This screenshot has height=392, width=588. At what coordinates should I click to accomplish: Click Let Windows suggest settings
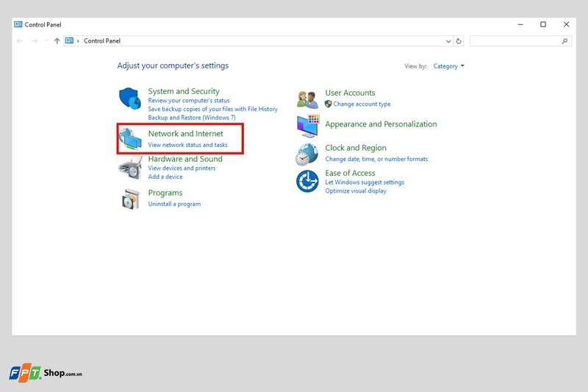(365, 182)
